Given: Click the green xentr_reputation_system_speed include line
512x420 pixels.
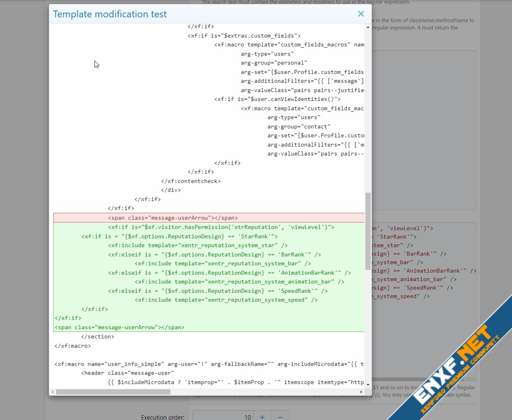Looking at the screenshot, I should 226,300.
